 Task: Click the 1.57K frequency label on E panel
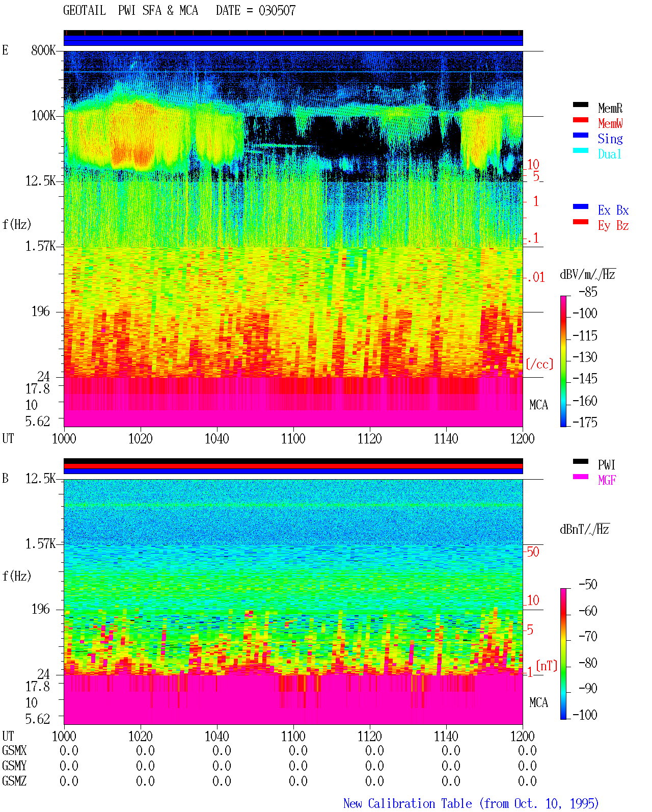40,246
